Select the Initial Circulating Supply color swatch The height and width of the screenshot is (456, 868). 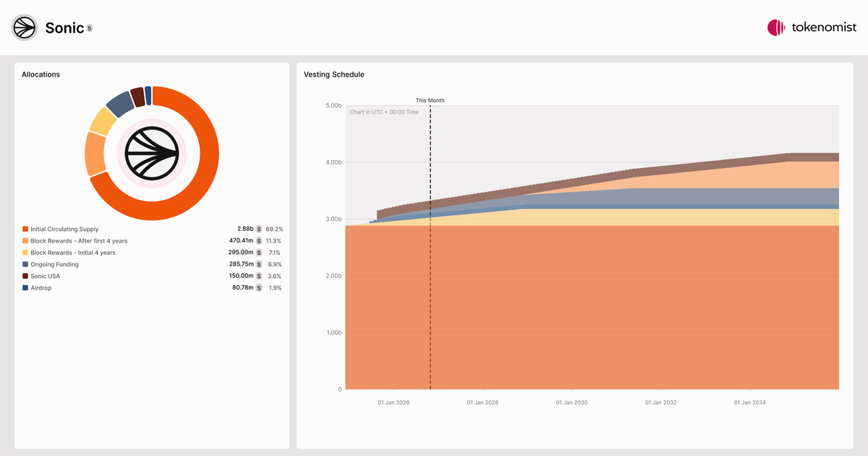pyautogui.click(x=25, y=229)
